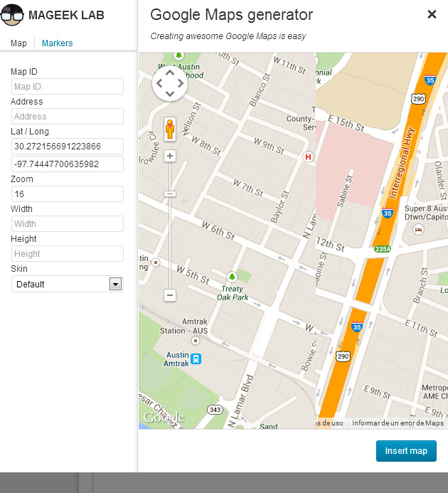
Task: Click the Treaty Oak Park tree marker
Action: pos(231,276)
